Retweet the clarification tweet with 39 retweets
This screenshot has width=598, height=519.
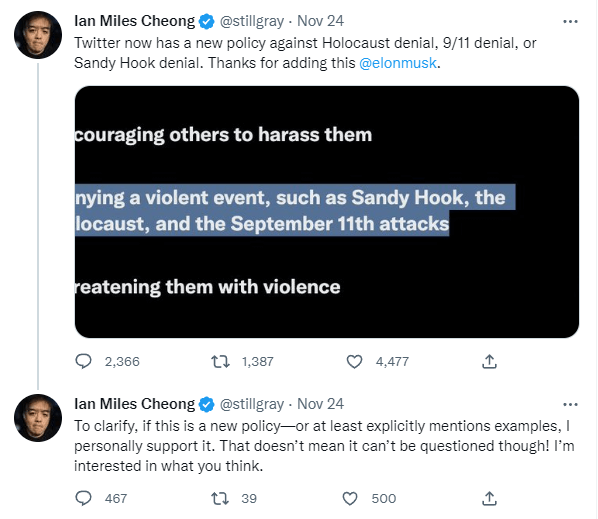pos(220,498)
